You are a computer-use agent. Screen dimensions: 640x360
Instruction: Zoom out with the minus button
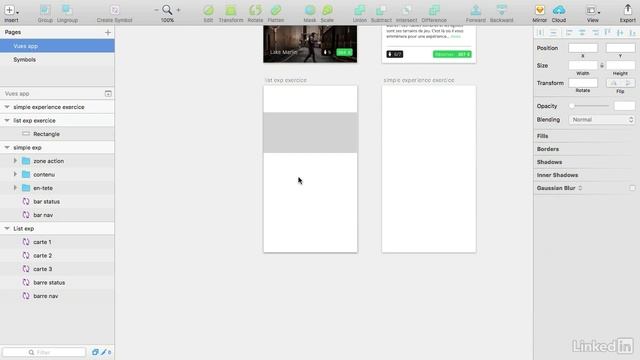(x=156, y=10)
